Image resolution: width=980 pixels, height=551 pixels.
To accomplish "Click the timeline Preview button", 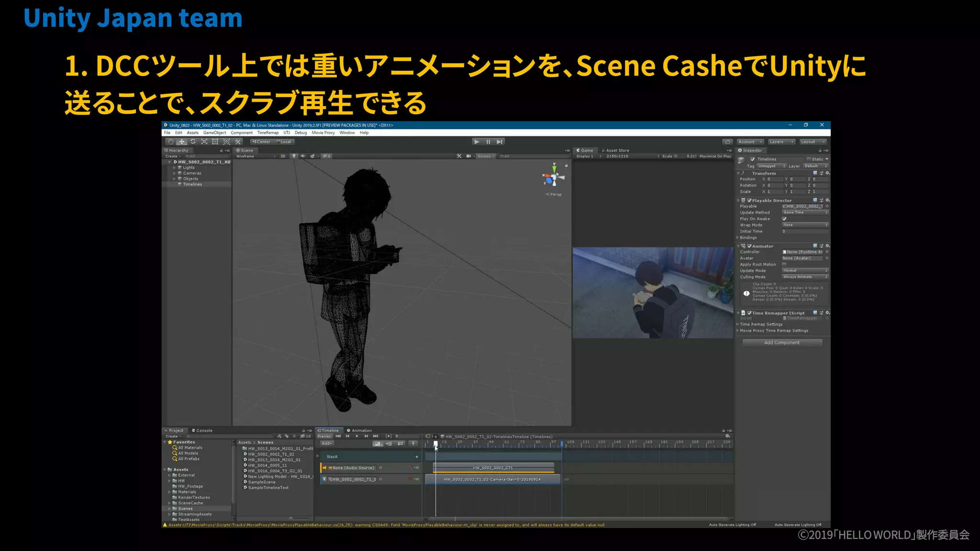I will 324,436.
